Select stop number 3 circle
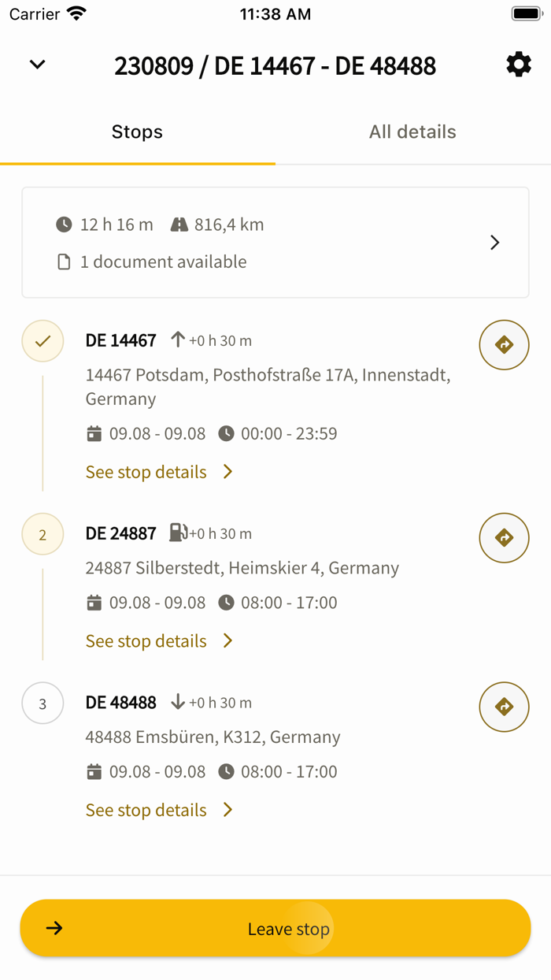The height and width of the screenshot is (980, 551). coord(43,703)
